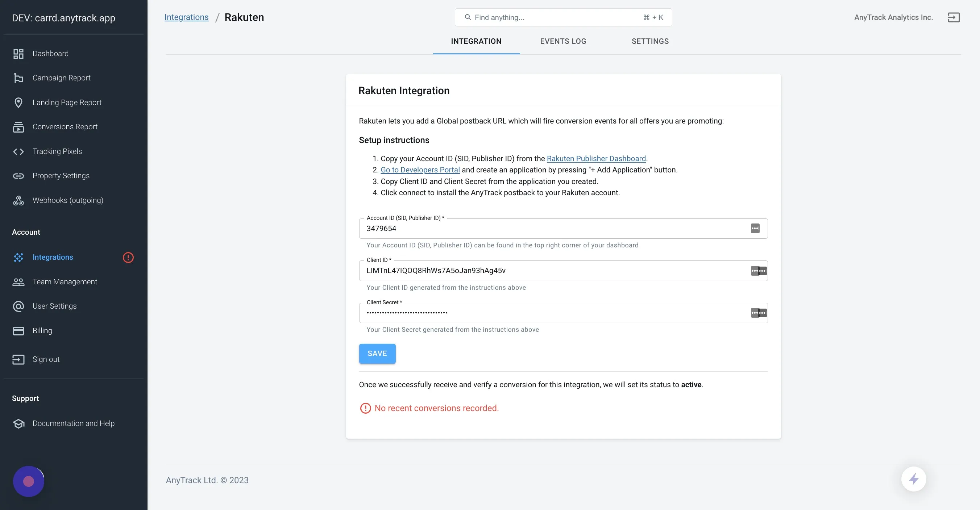Click the User Settings at-sign icon

coord(18,306)
